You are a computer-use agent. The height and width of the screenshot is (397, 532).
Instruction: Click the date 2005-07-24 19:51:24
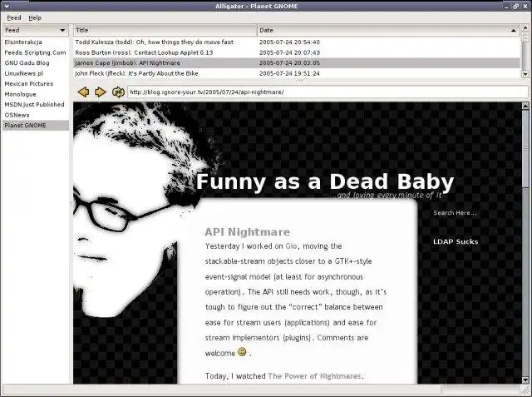coord(289,73)
